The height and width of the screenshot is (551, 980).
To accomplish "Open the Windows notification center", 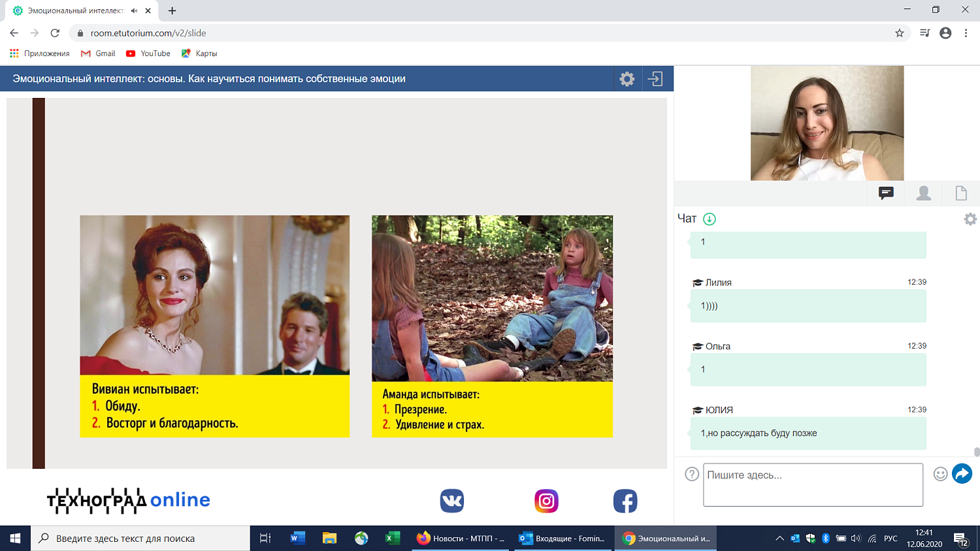I will tap(960, 539).
